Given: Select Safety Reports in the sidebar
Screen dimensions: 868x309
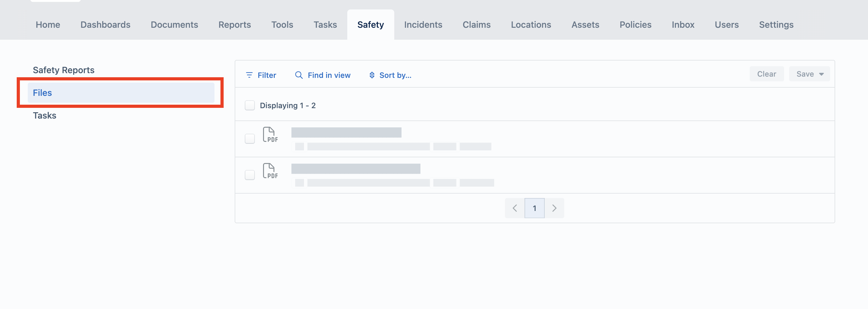Looking at the screenshot, I should (x=64, y=70).
